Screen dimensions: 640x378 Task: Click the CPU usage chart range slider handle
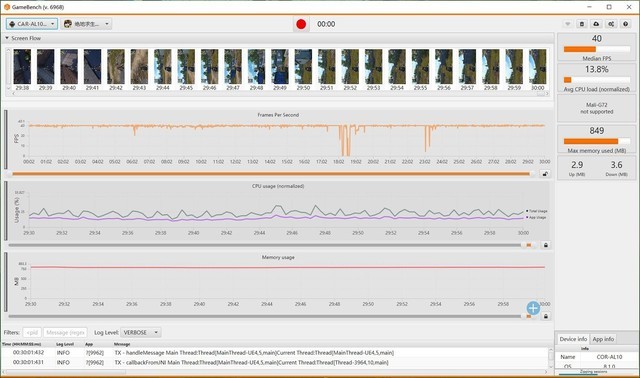coord(529,245)
